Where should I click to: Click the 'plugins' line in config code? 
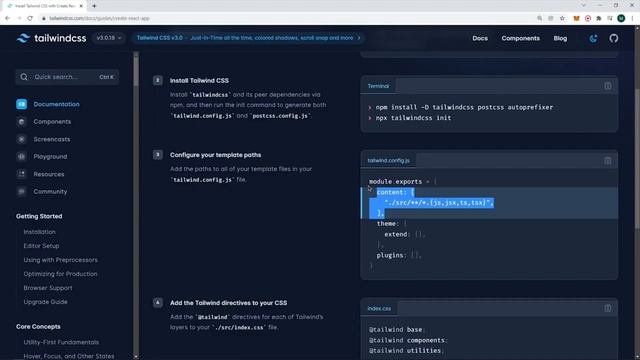point(398,255)
